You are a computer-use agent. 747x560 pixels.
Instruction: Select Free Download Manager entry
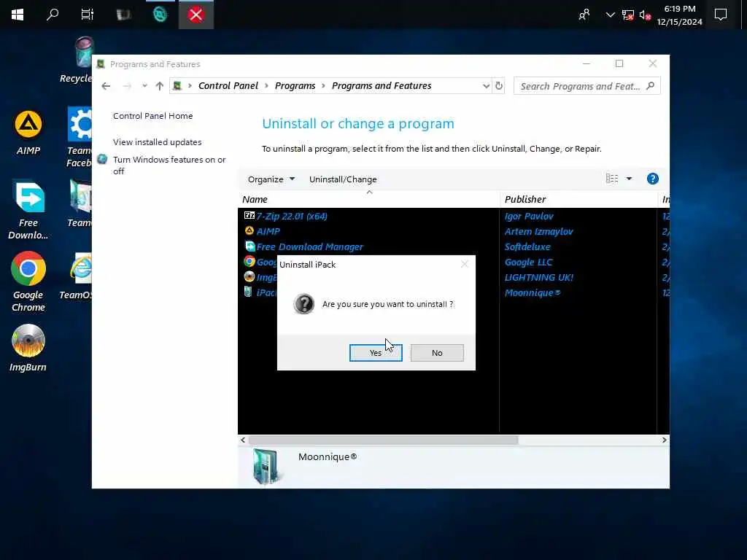pyautogui.click(x=304, y=246)
